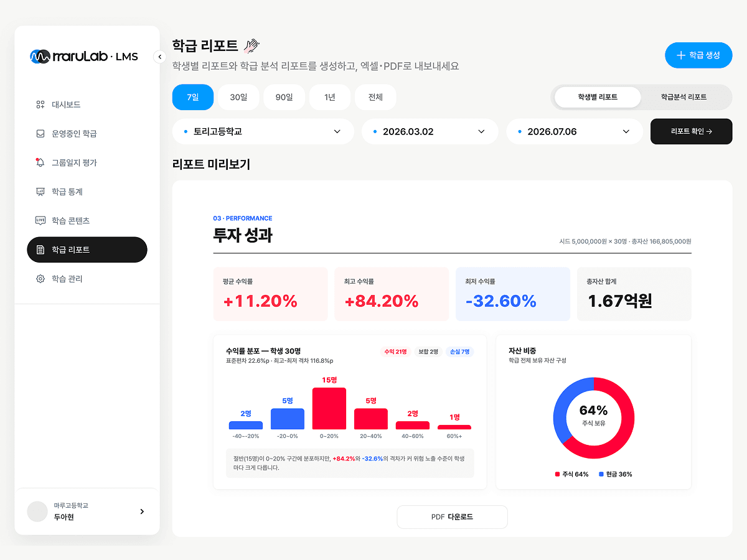This screenshot has width=747, height=560.
Task: Click the 0~20% tallest red bar
Action: point(329,408)
